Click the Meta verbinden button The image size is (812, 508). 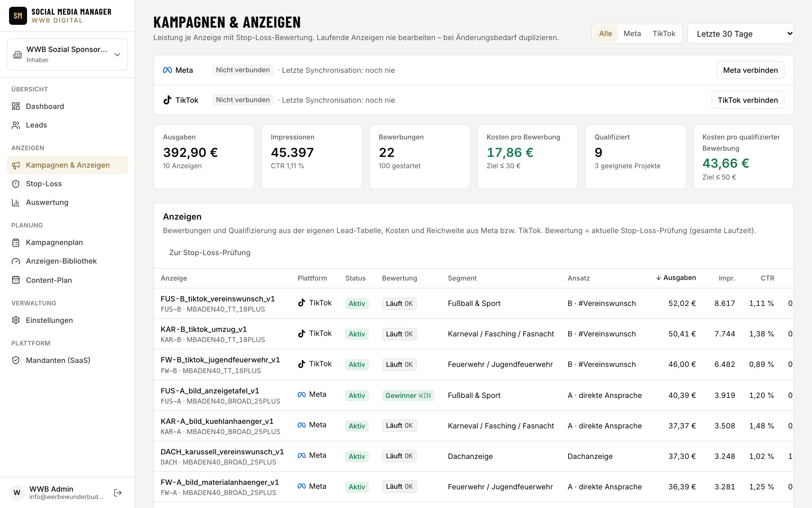[x=750, y=70]
